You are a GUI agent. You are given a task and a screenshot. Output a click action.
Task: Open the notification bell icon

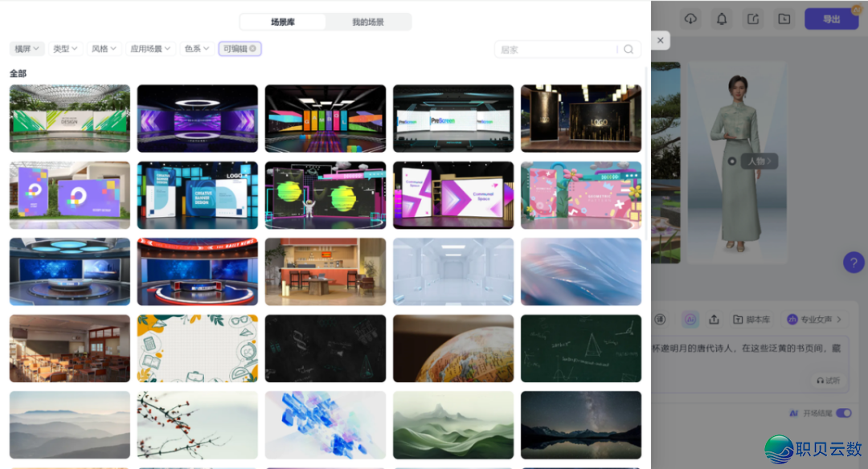(x=722, y=18)
